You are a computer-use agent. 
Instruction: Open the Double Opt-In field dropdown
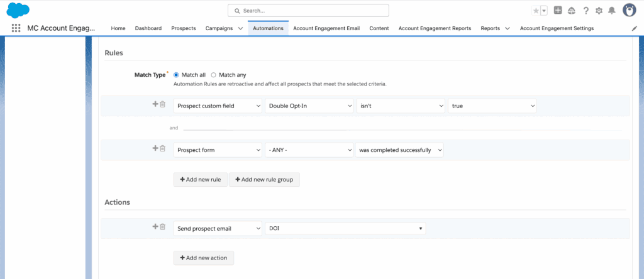(x=309, y=106)
